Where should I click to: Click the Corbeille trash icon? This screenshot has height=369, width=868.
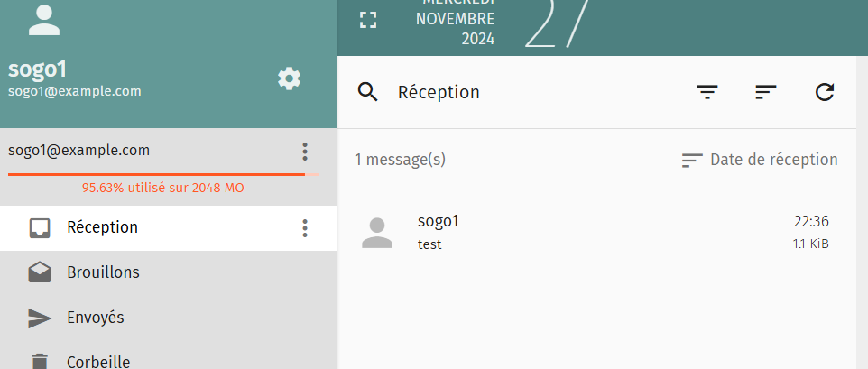click(40, 361)
